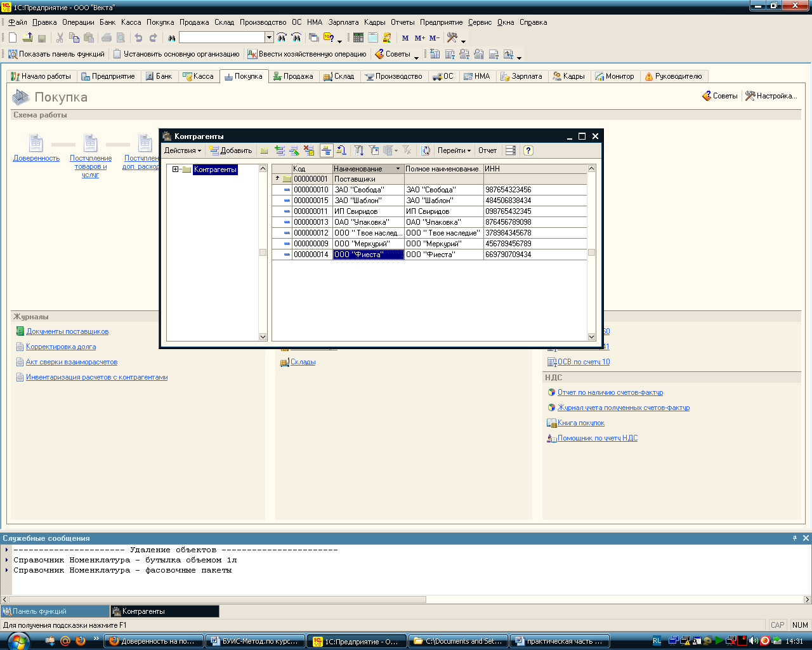Click scroll-up arrow of Контрагенты tree scrollbar
This screenshot has width=812, height=650.
click(x=263, y=169)
